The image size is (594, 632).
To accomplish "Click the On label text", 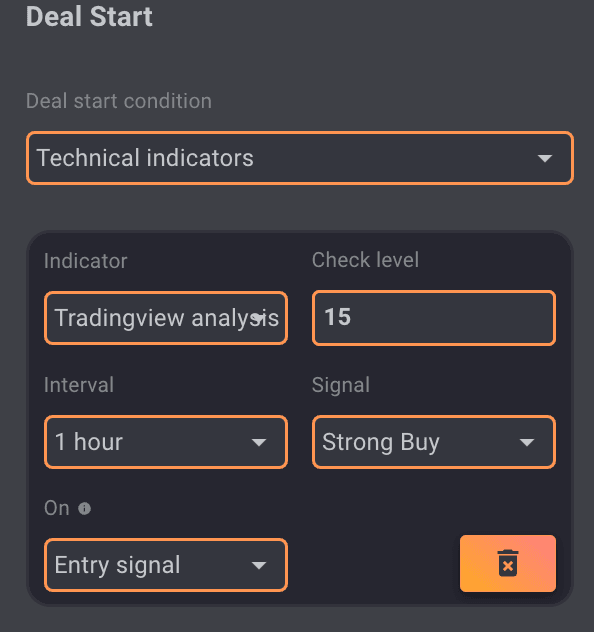I will point(57,508).
